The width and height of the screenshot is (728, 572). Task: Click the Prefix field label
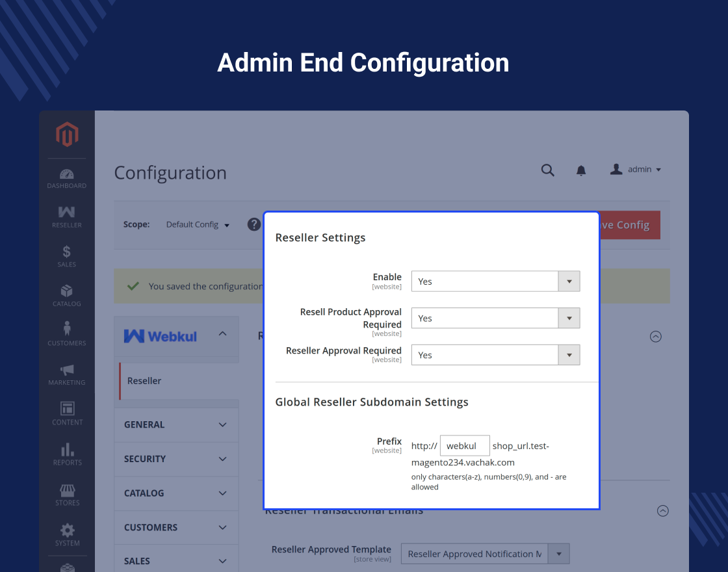(x=389, y=441)
